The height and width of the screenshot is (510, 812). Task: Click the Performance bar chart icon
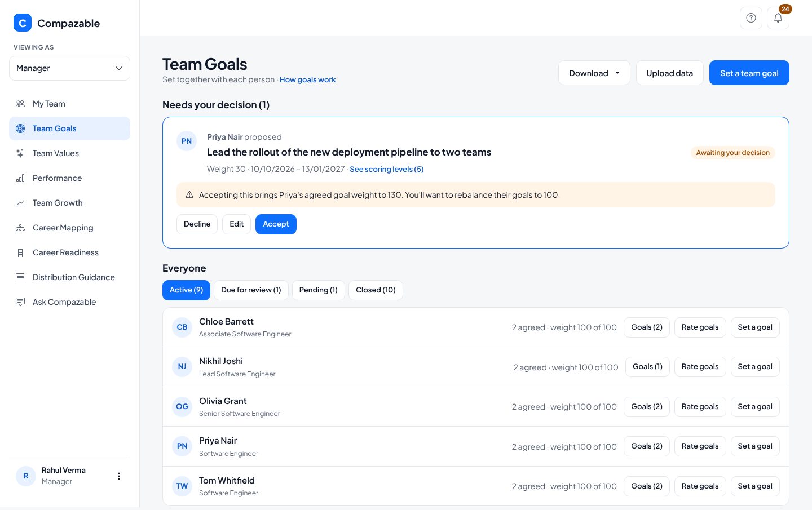point(20,178)
